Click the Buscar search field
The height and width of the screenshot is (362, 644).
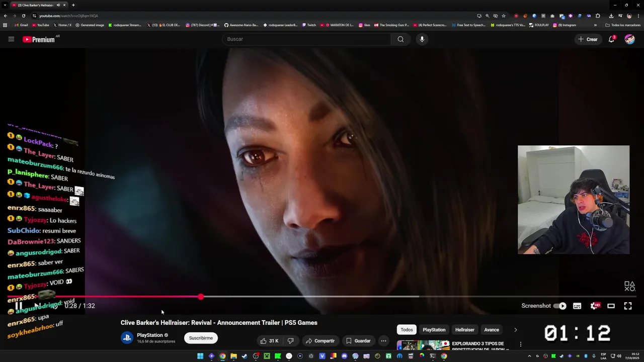click(307, 39)
